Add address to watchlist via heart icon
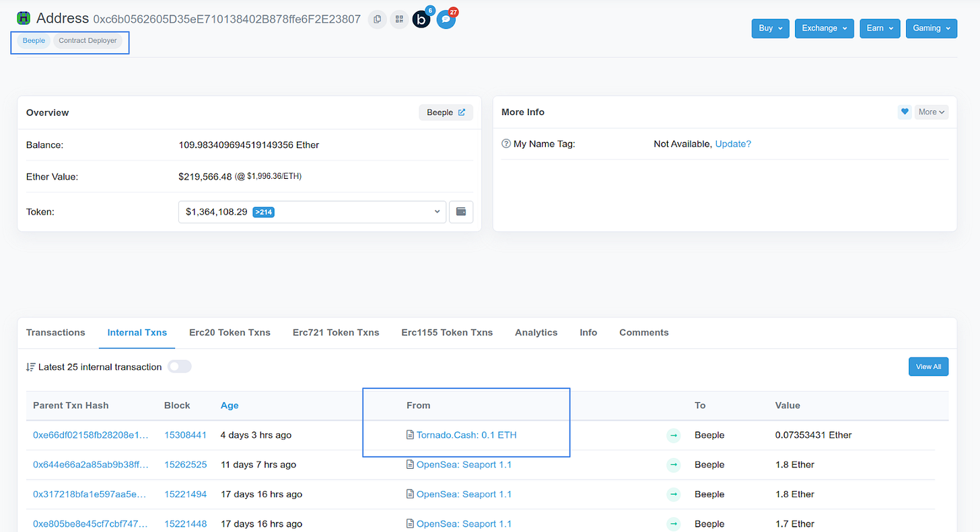Screen dimensions: 980x532 pyautogui.click(x=905, y=112)
